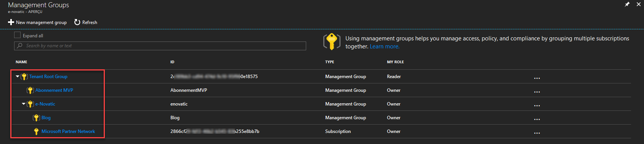Viewport: 644px width, 144px height.
Task: Open the ellipsis menu for Abonnement MVP row
Action: tap(537, 92)
